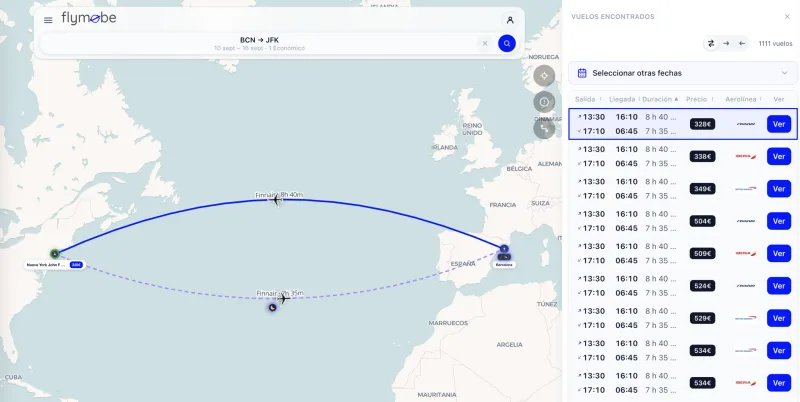This screenshot has height=402, width=800.
Task: Click the 524€ price badge
Action: [703, 286]
